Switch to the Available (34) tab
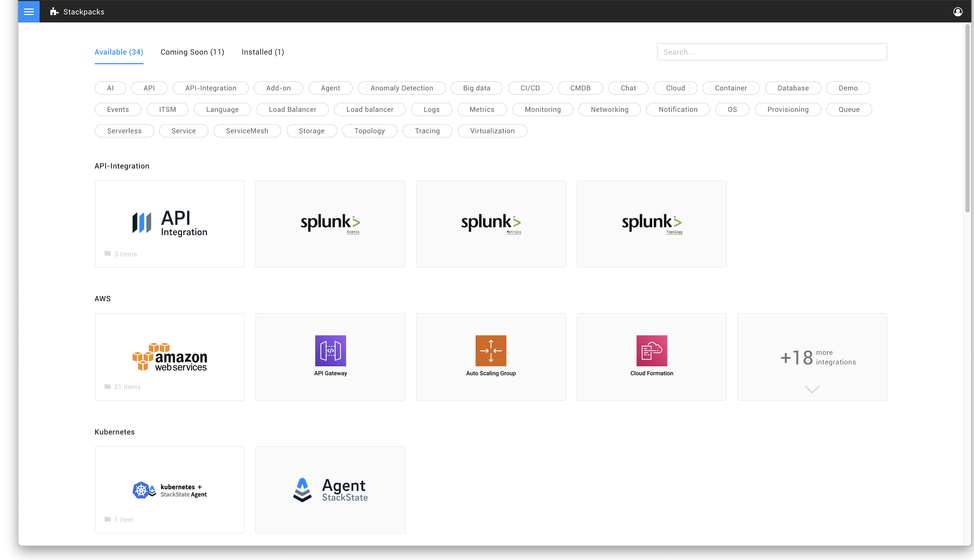The width and height of the screenshot is (974, 560). point(119,52)
